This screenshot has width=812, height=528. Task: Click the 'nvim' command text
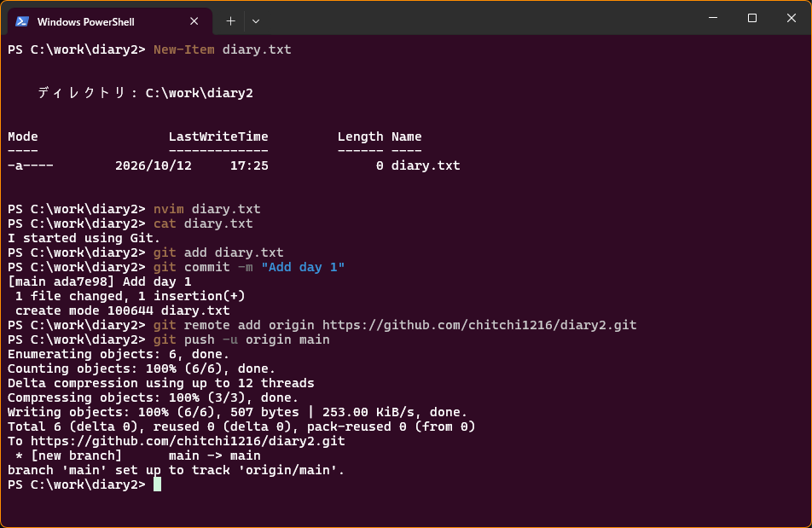click(168, 209)
